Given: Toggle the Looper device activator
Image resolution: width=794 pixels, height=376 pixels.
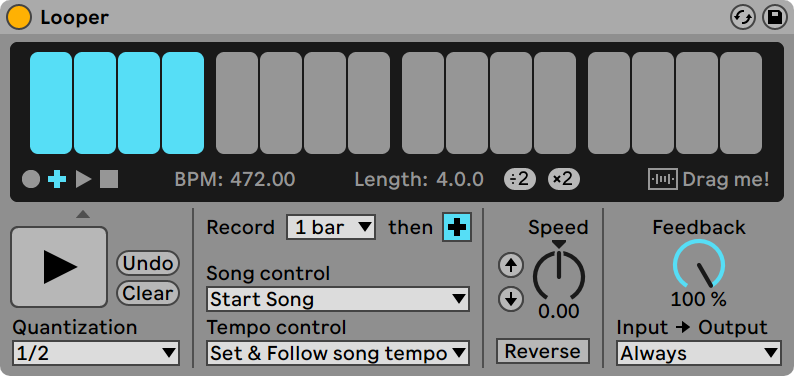Looking at the screenshot, I should (x=19, y=17).
